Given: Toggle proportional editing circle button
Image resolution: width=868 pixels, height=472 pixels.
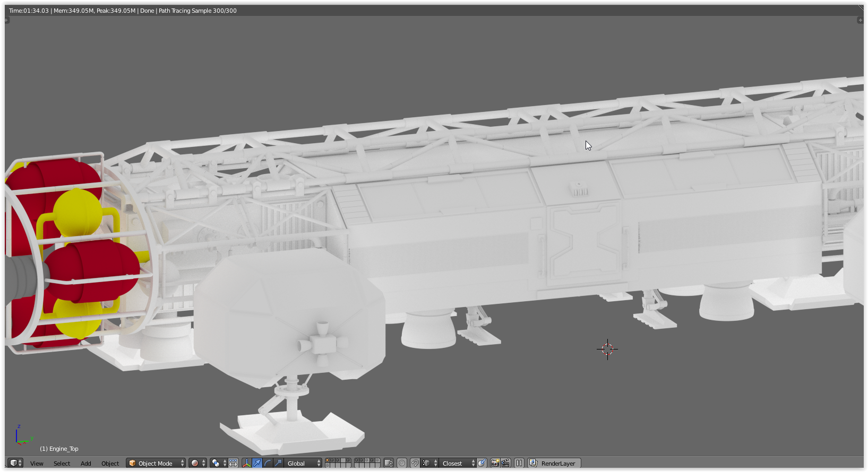Looking at the screenshot, I should (x=402, y=463).
